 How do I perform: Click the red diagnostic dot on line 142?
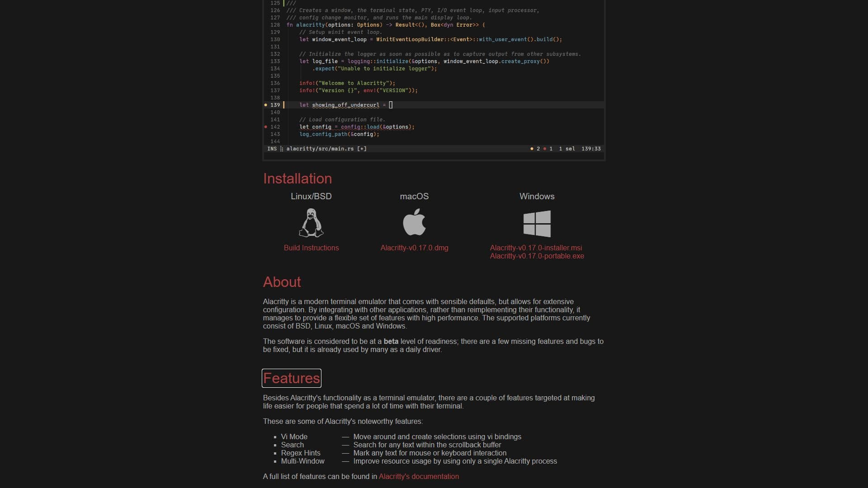click(x=265, y=127)
